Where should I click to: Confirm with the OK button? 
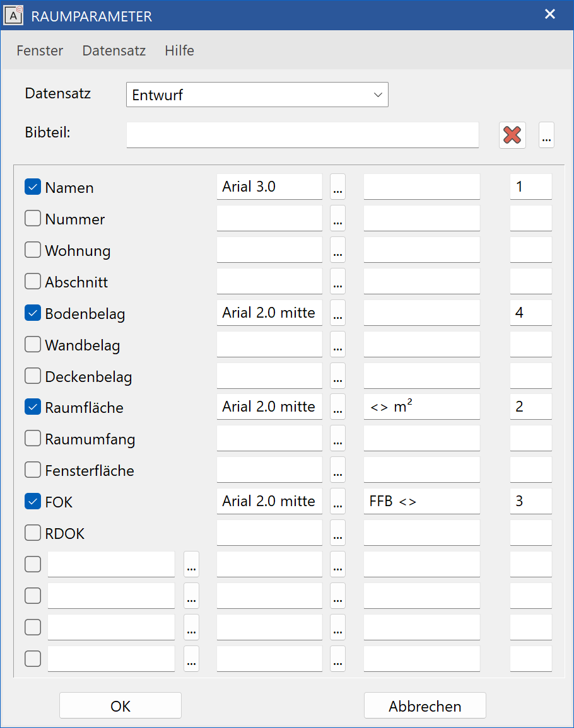[x=120, y=706]
